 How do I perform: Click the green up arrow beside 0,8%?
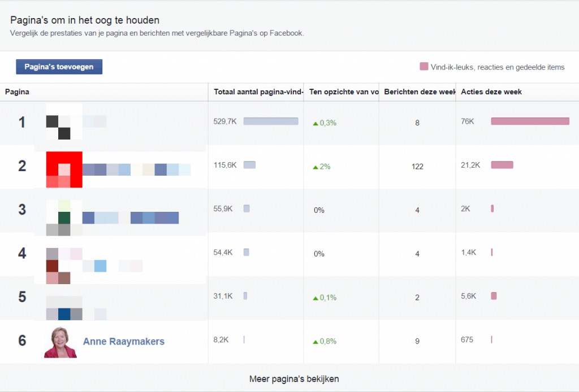(x=316, y=342)
